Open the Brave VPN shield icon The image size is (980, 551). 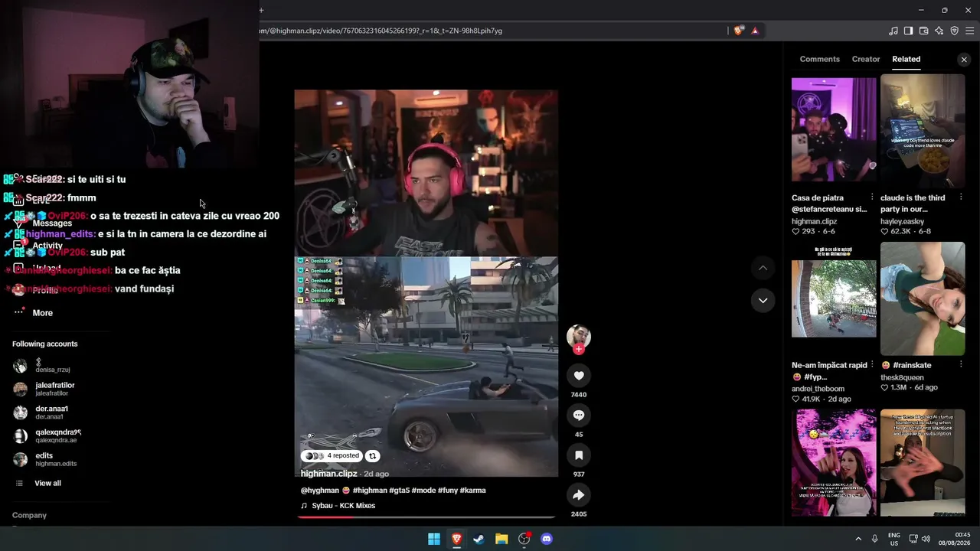click(x=954, y=31)
